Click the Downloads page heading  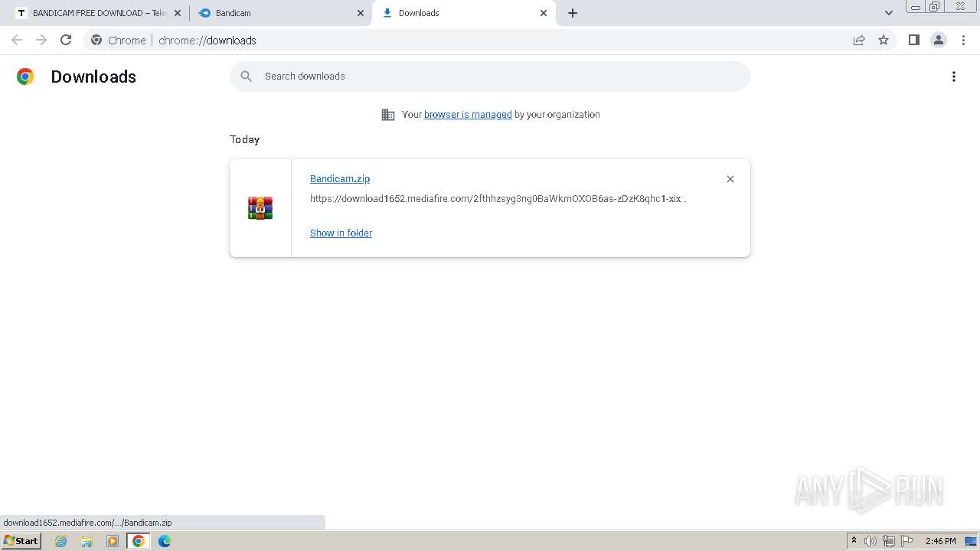[93, 77]
